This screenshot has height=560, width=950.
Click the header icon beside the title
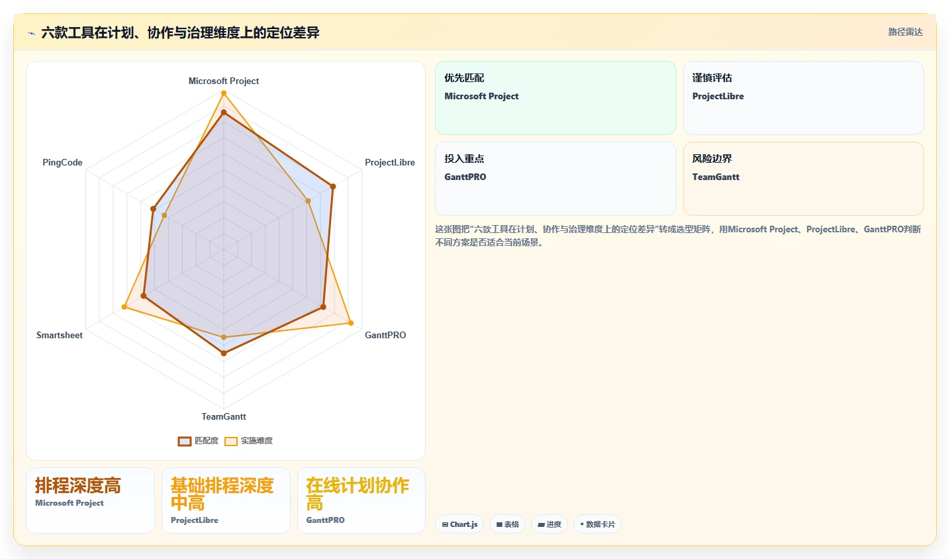pyautogui.click(x=31, y=33)
